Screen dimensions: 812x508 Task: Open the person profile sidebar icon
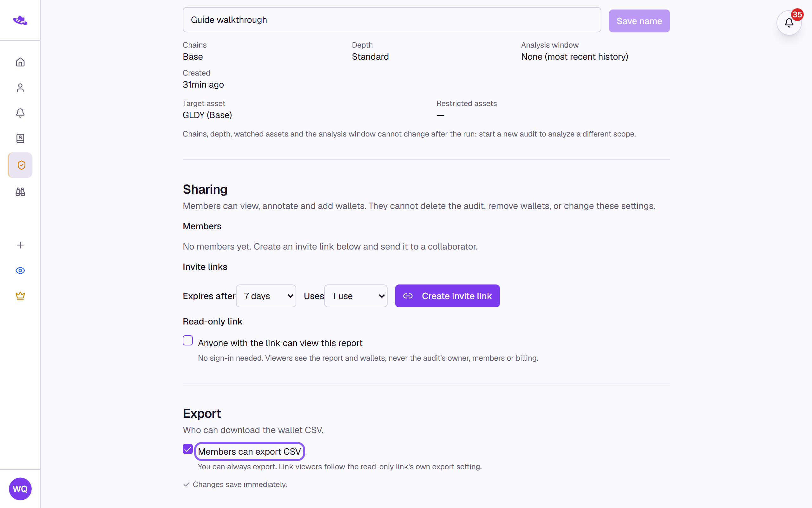[20, 88]
